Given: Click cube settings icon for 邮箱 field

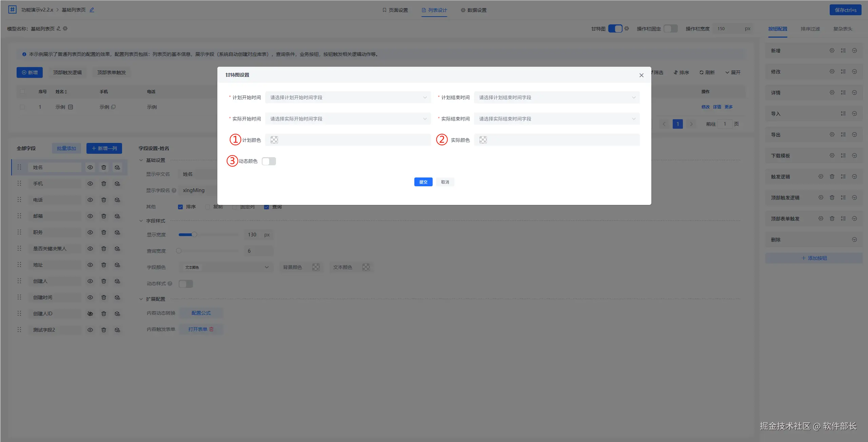Looking at the screenshot, I should click(117, 216).
